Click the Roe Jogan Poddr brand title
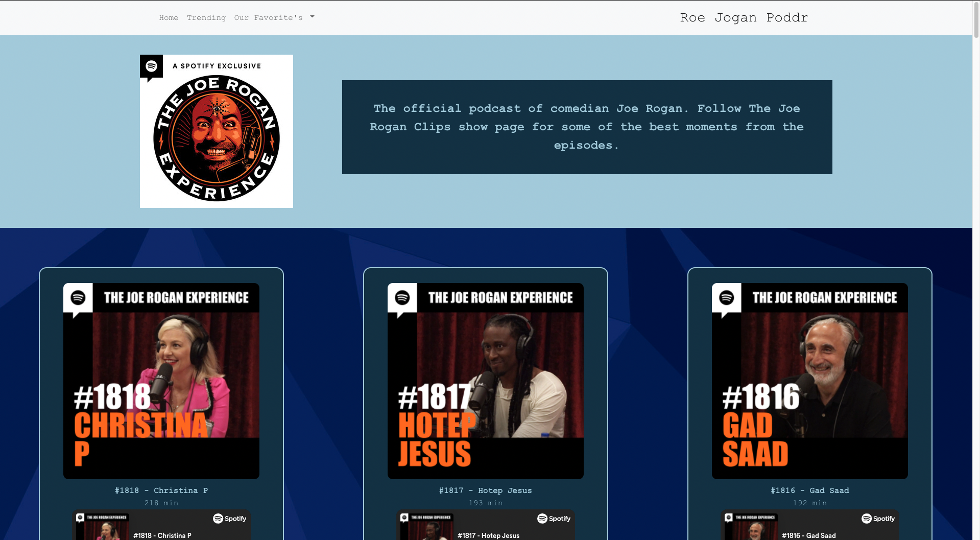The width and height of the screenshot is (980, 540). (744, 18)
